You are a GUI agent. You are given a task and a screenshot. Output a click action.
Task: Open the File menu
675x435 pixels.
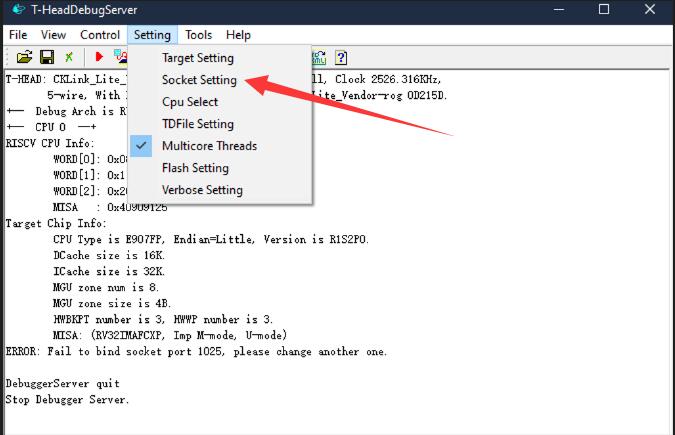coord(18,35)
